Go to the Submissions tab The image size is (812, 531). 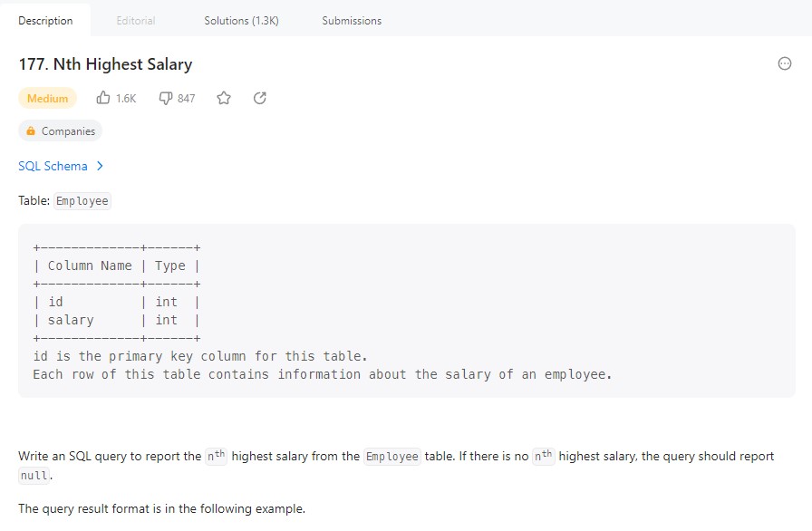[x=352, y=20]
